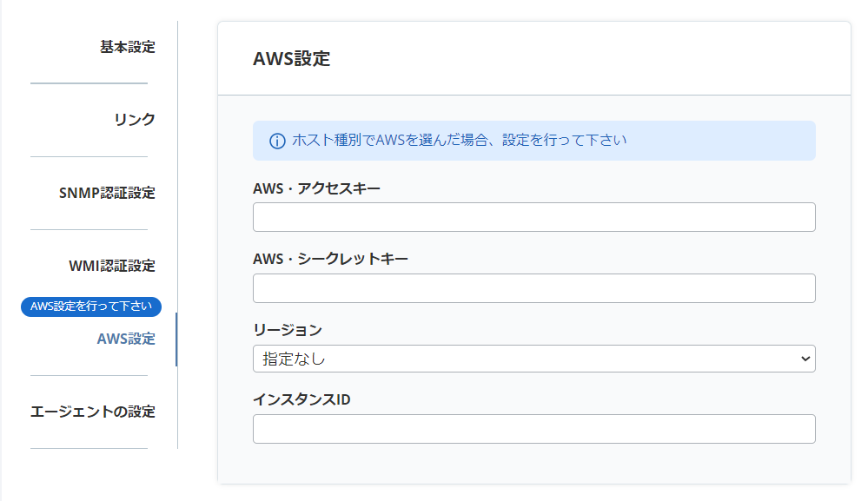
Task: Focus the AWS・アクセスキー text field
Action: tap(533, 217)
